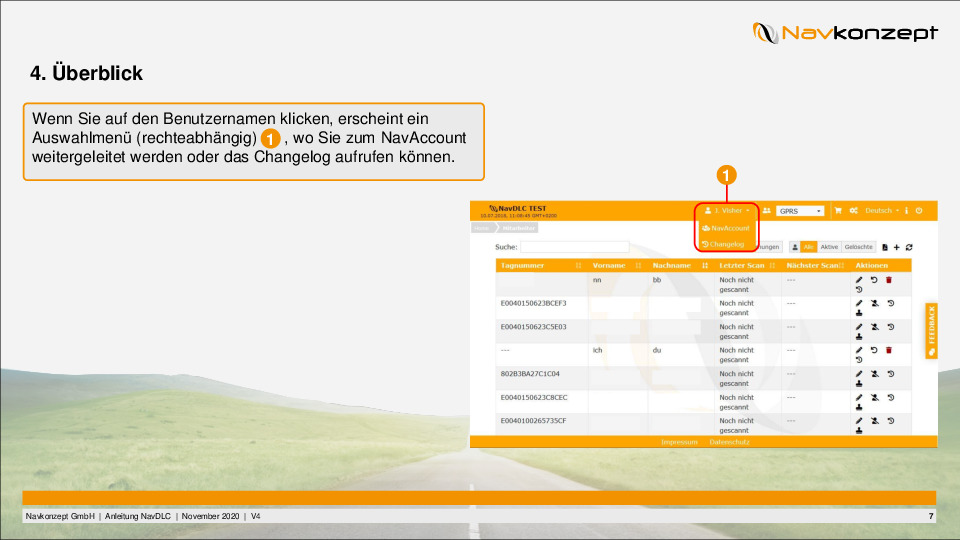The image size is (960, 540).
Task: Open the settings gears icon
Action: [x=853, y=211]
